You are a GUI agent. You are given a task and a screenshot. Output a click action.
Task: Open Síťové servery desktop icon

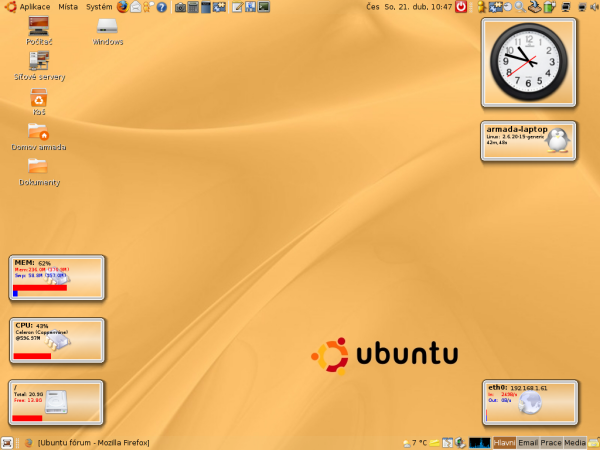[x=39, y=66]
